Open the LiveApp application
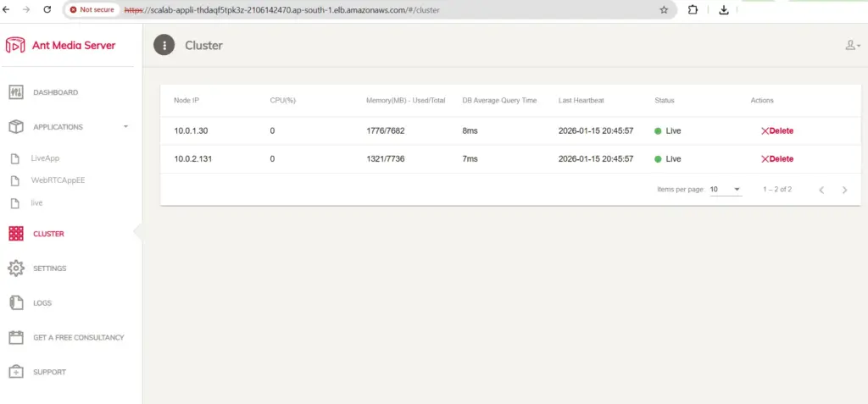Viewport: 868px width, 404px height. (x=45, y=158)
